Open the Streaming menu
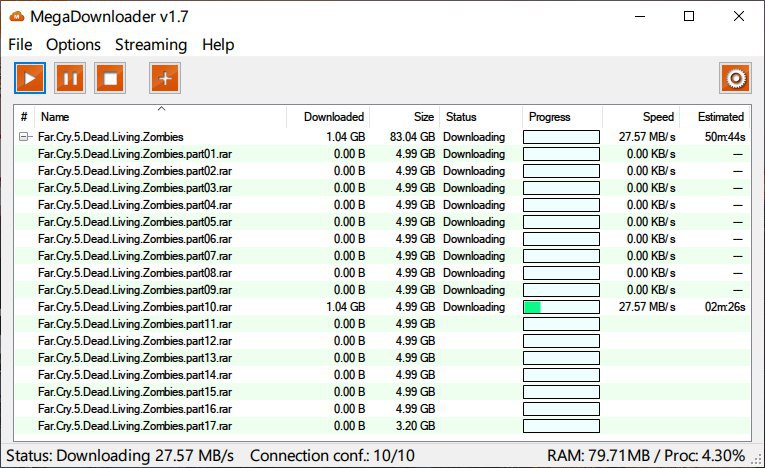 pyautogui.click(x=151, y=45)
